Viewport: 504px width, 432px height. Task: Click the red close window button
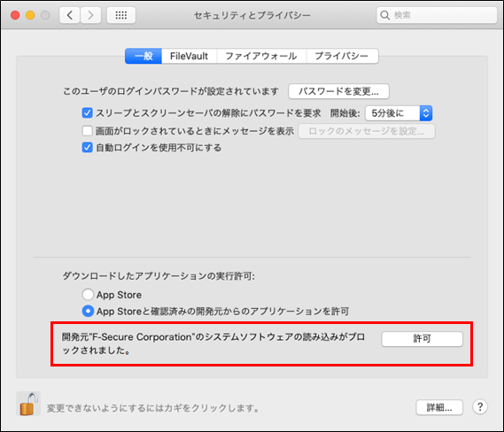point(15,15)
